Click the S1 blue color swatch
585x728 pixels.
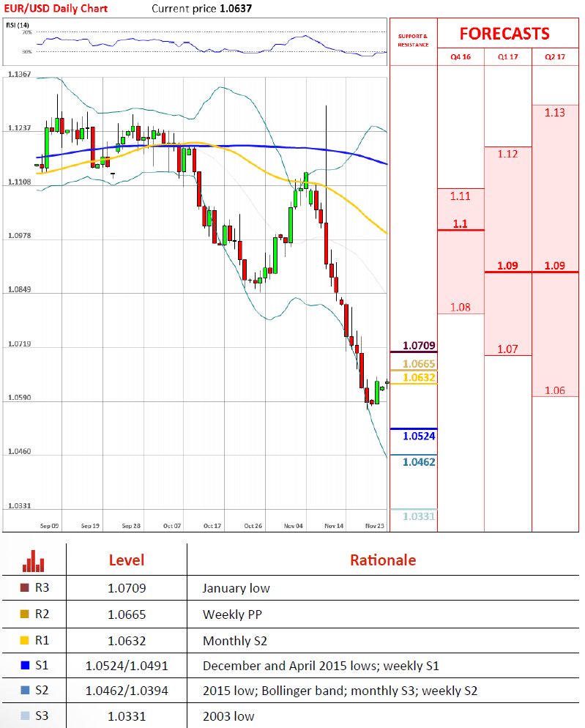(x=25, y=665)
